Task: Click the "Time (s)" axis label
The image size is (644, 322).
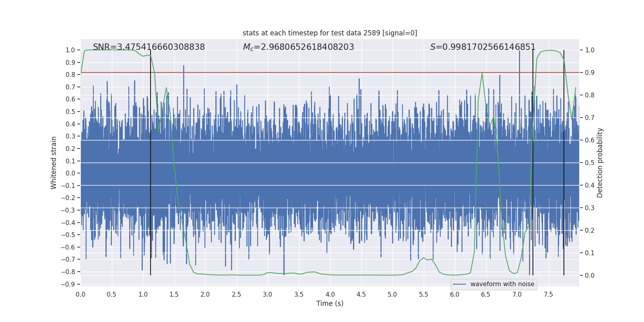Action: click(330, 303)
